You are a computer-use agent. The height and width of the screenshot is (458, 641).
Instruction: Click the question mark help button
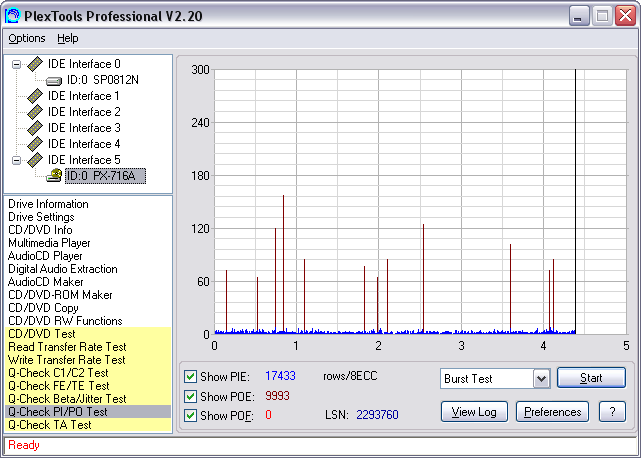tap(612, 411)
